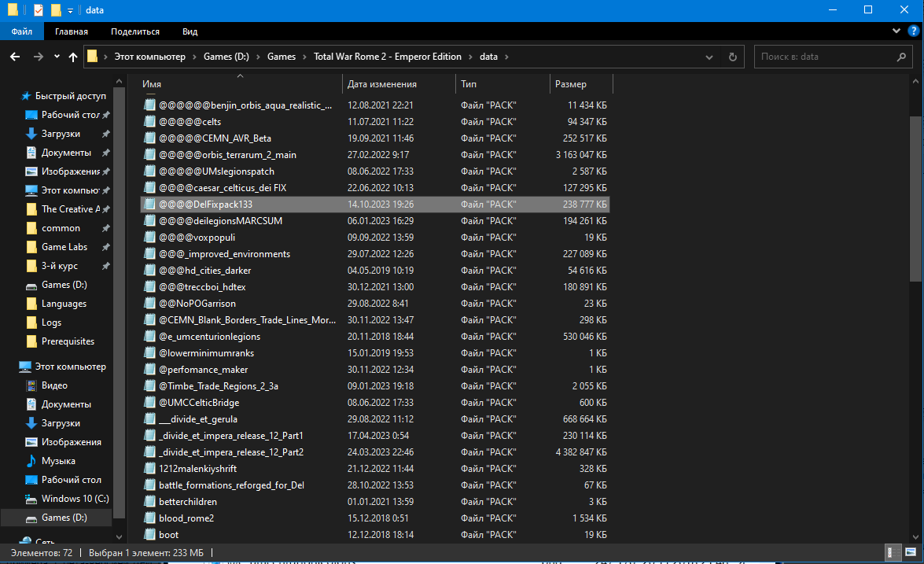Click the Forward navigation arrow
Image resolution: width=924 pixels, height=564 pixels.
[x=39, y=57]
